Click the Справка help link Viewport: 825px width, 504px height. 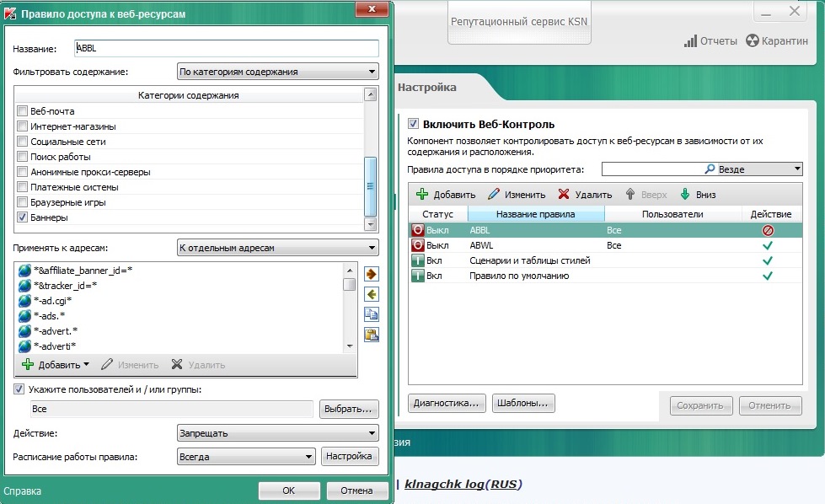22,491
